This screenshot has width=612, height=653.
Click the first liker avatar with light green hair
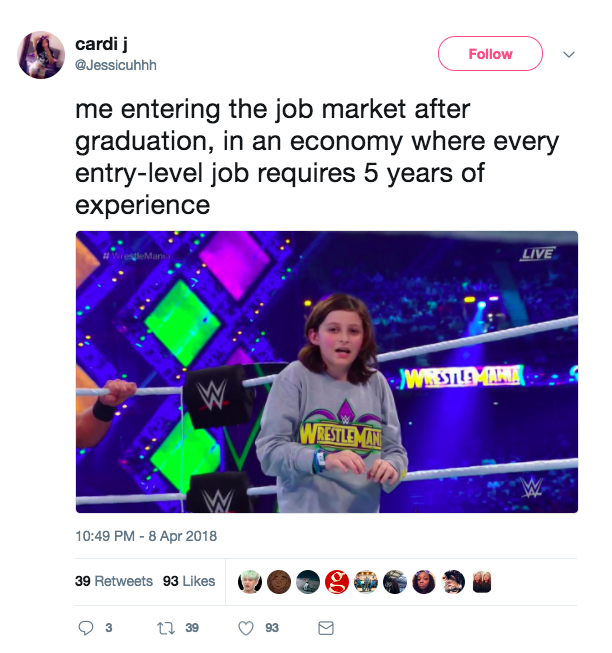pyautogui.click(x=250, y=581)
